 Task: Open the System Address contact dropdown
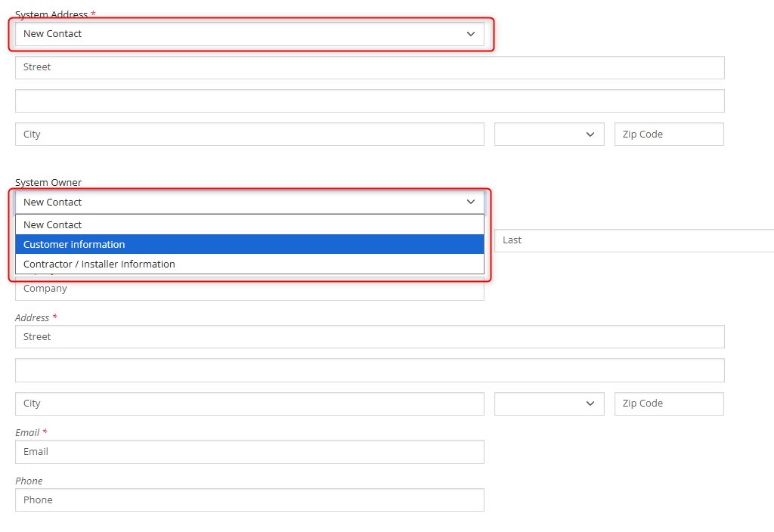(249, 34)
